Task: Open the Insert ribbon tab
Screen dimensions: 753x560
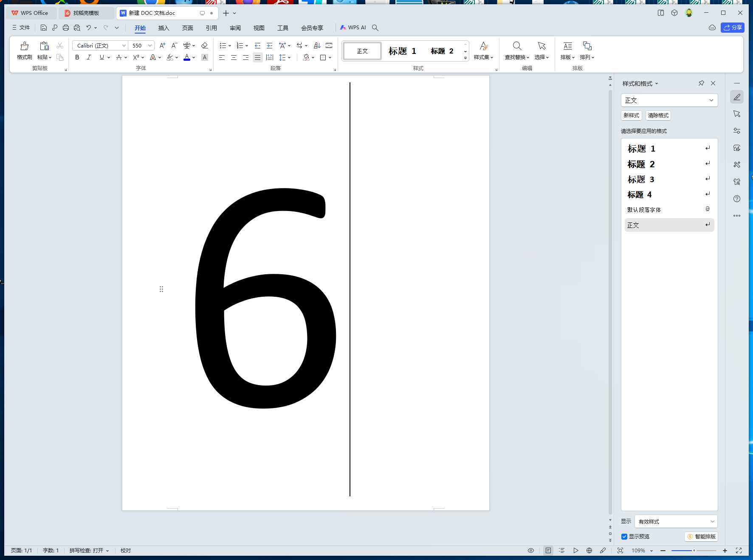Action: coord(164,28)
